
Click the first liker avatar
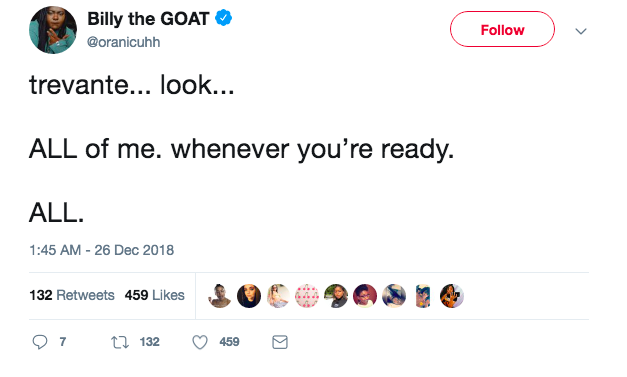coord(220,296)
